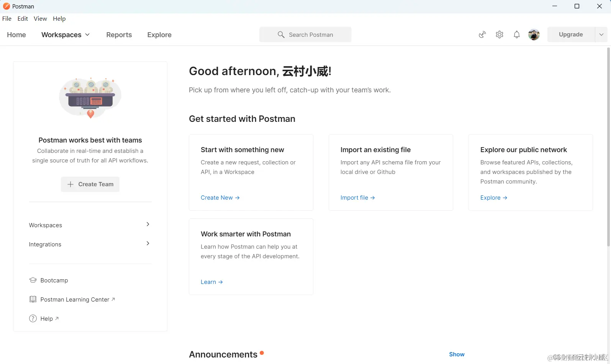Click the Explore our public network heading
The image size is (611, 364).
[x=524, y=150]
